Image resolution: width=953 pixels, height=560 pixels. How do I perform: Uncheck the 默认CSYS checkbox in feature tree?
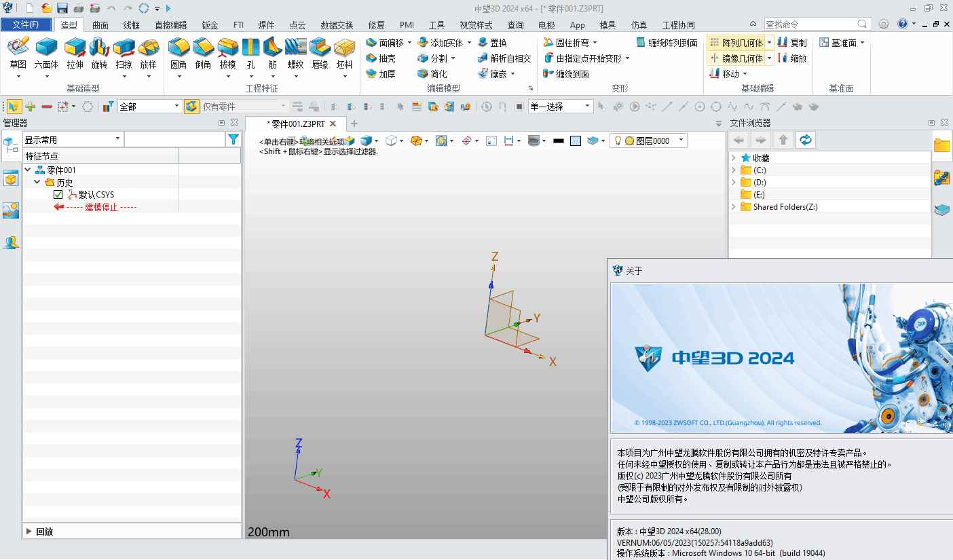coord(58,194)
